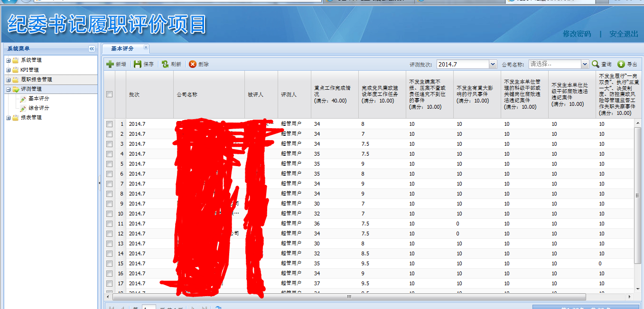Click the green plus 新增 icon
The width and height of the screenshot is (644, 309).
pos(110,64)
